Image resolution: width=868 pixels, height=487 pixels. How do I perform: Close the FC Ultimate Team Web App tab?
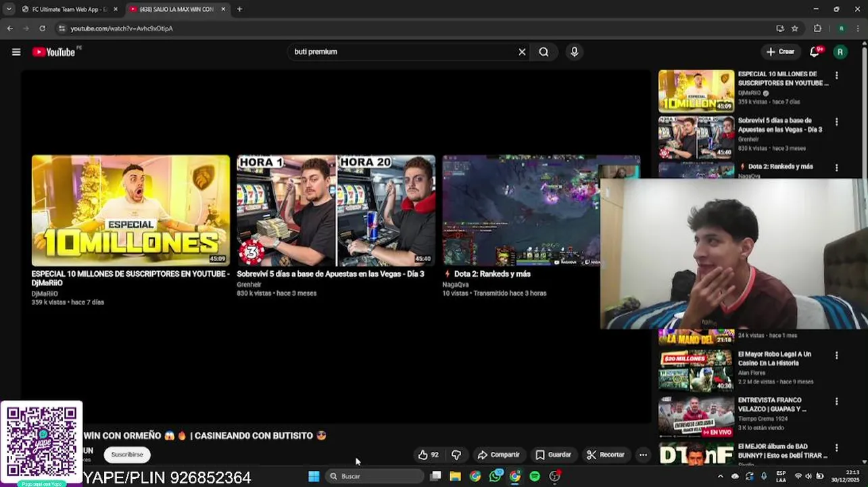(116, 9)
